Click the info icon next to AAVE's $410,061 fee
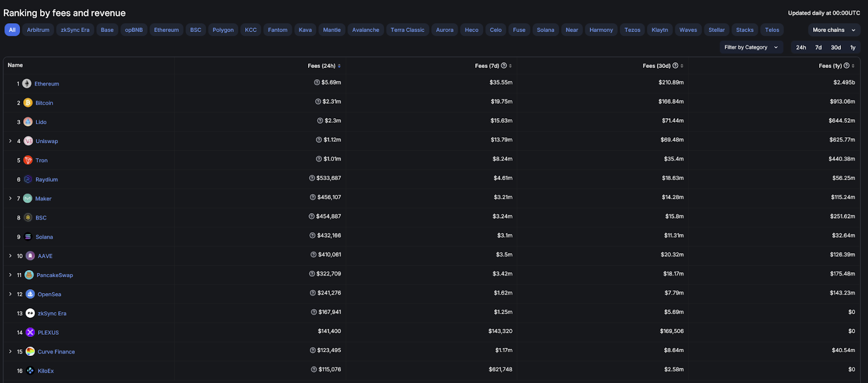This screenshot has height=383, width=868. (314, 254)
